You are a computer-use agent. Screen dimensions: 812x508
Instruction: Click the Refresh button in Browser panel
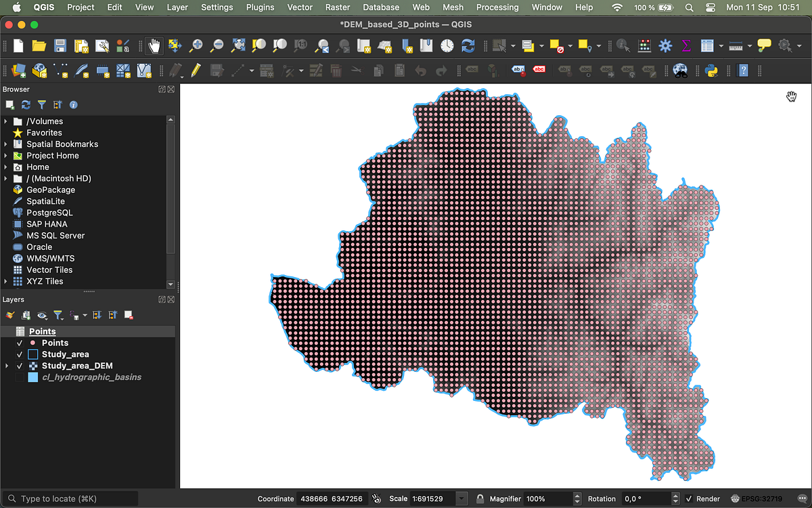[x=26, y=104]
